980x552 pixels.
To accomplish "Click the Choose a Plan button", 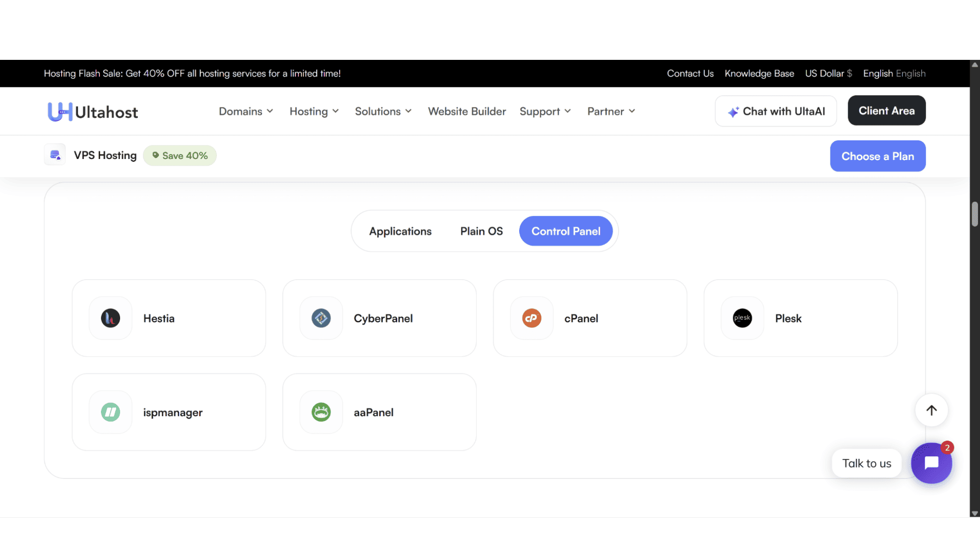I will coord(878,156).
